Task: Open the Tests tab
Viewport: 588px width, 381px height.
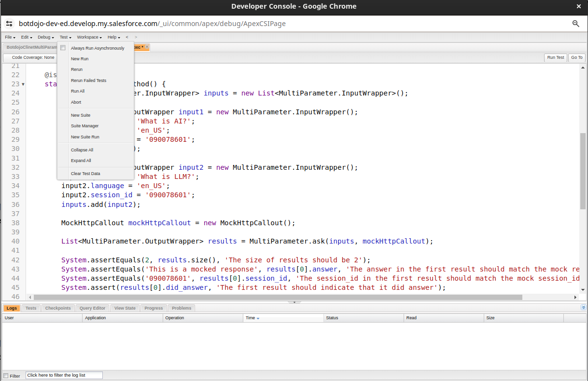Action: pos(31,308)
